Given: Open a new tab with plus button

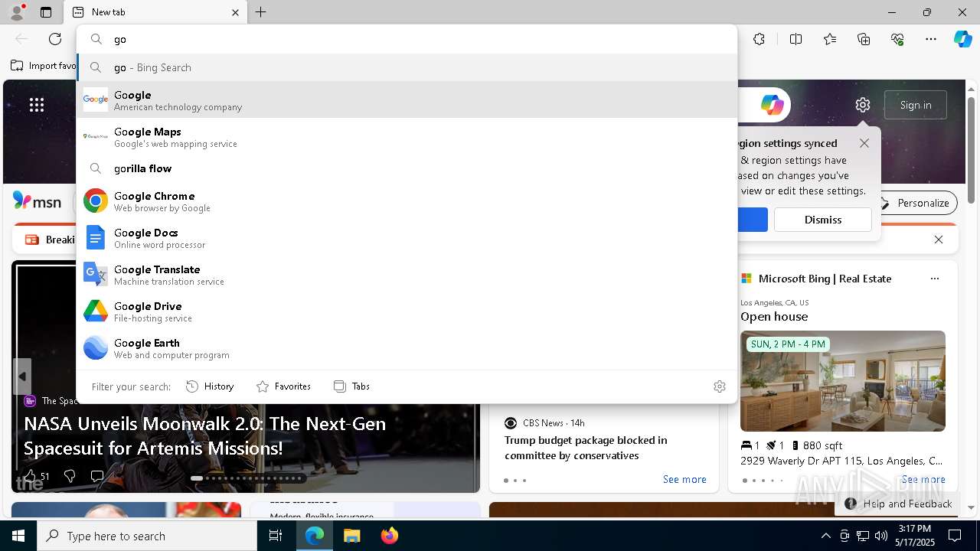Looking at the screenshot, I should [261, 12].
